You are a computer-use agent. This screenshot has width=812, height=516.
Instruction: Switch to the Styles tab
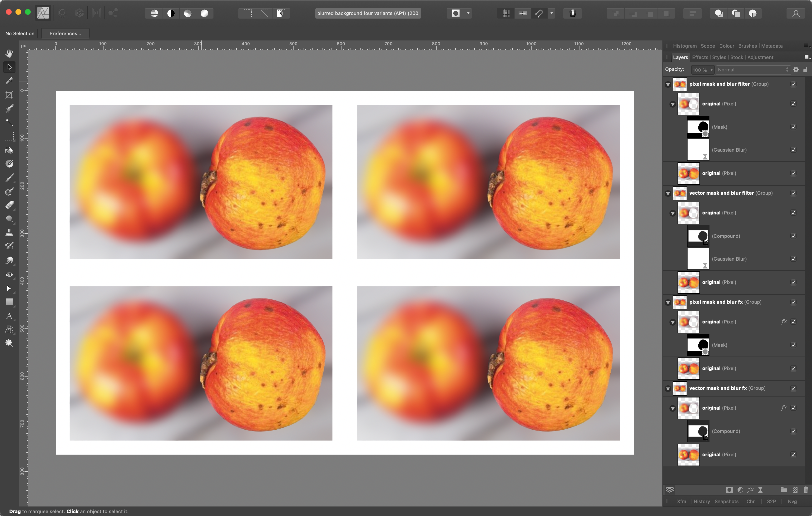click(719, 57)
